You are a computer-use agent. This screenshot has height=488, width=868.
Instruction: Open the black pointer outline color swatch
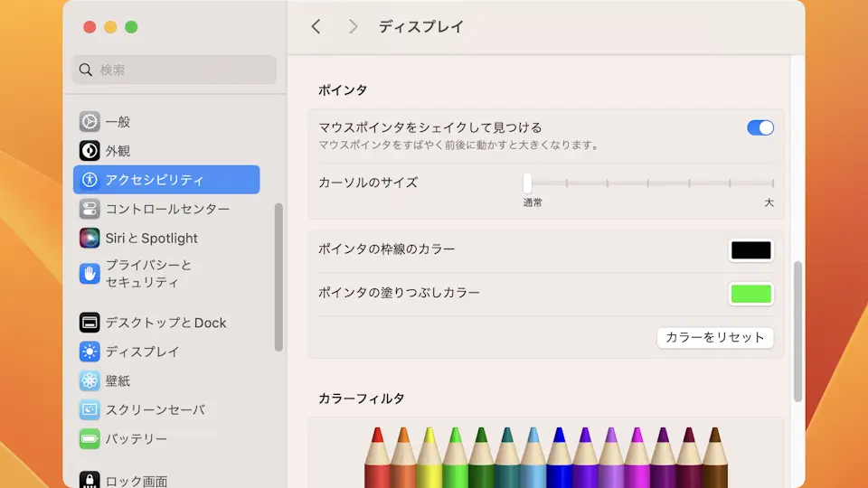coord(751,250)
